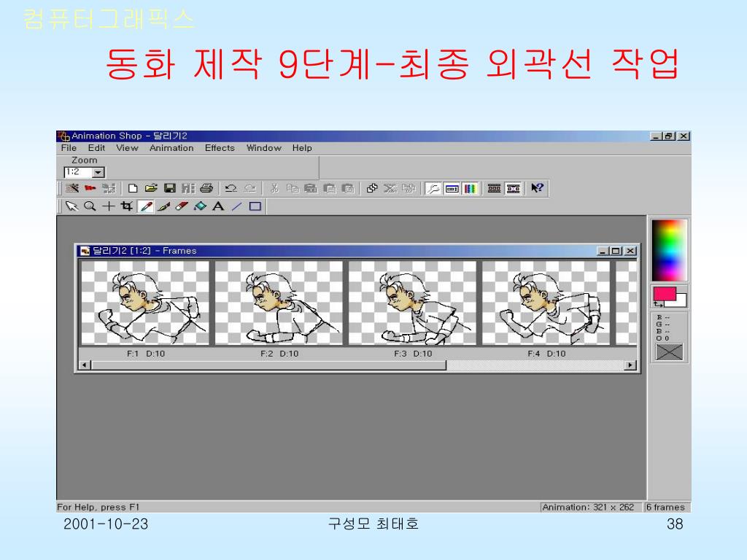747x560 pixels.
Task: Click the 'F:4 D:10' frame label
Action: click(x=546, y=354)
